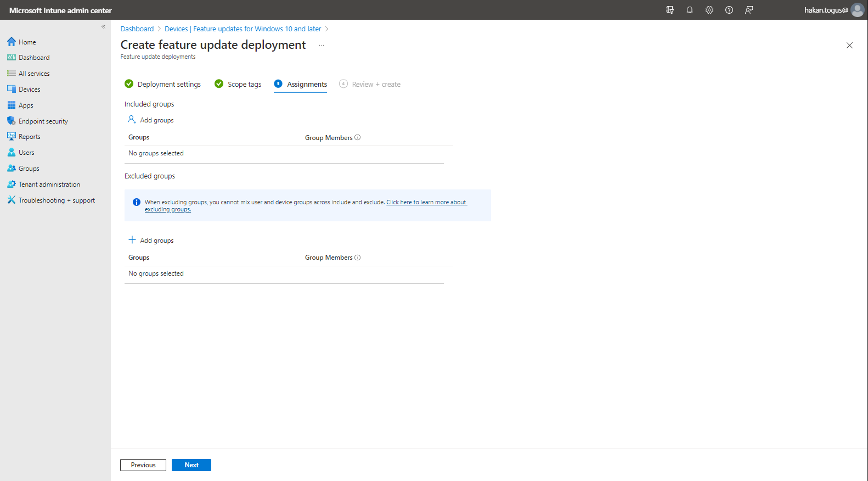Click info icon next to Excluded Group Members
This screenshot has height=481, width=868.
[358, 258]
